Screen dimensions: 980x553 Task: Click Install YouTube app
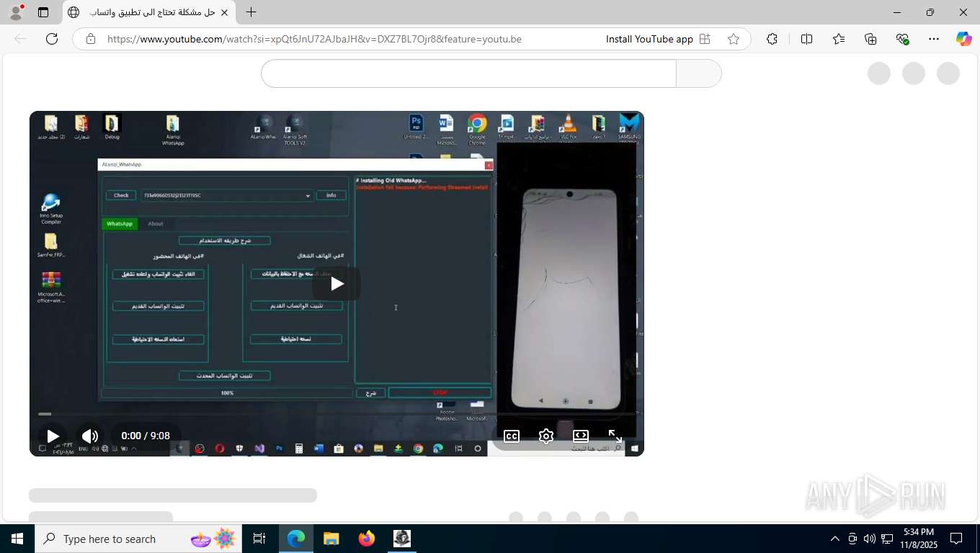tap(649, 39)
